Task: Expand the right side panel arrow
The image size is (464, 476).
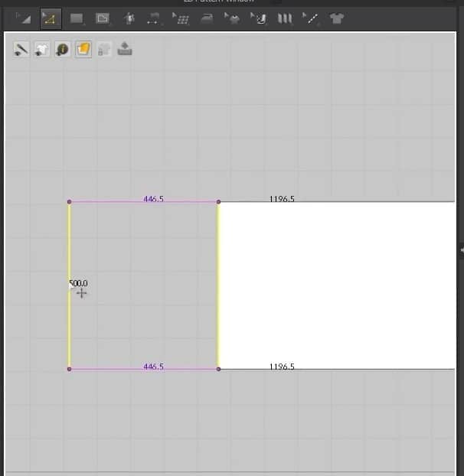Action: [462, 250]
